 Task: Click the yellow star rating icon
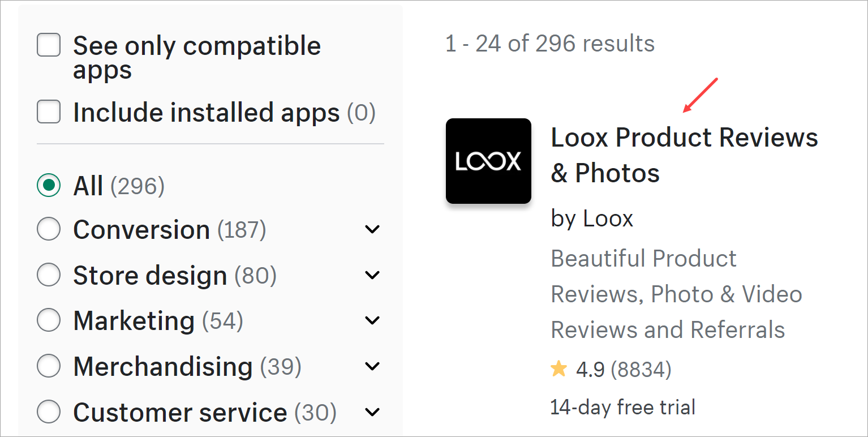(558, 370)
